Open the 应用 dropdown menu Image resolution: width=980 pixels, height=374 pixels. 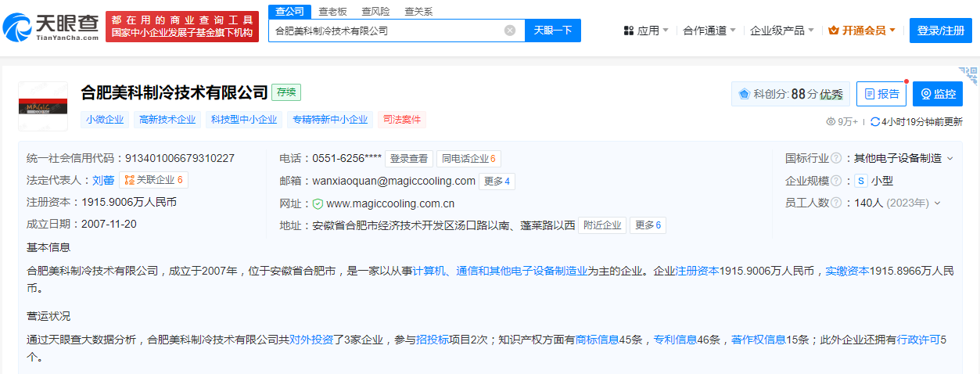646,31
